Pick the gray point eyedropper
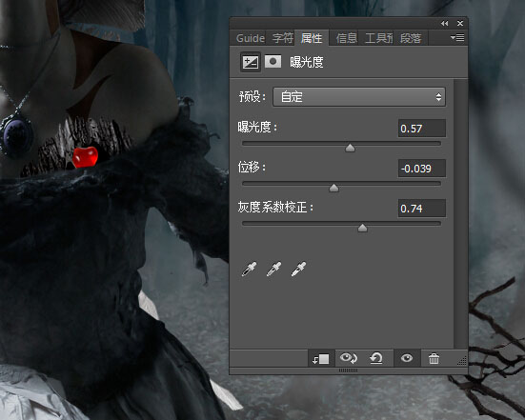The image size is (525, 420). point(273,270)
